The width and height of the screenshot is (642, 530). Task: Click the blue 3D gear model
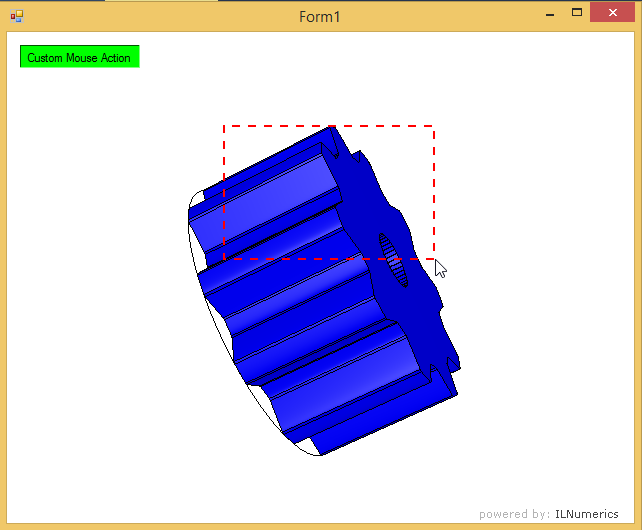(x=323, y=291)
